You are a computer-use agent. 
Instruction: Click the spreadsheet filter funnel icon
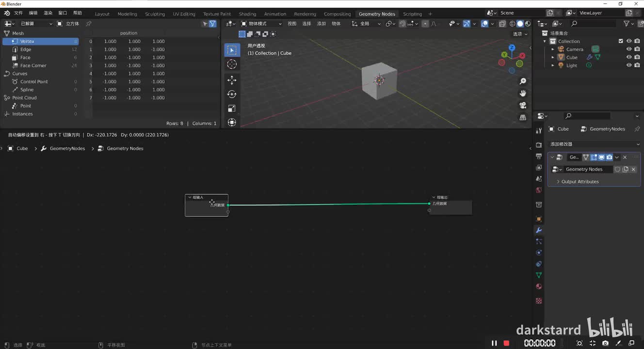(212, 24)
